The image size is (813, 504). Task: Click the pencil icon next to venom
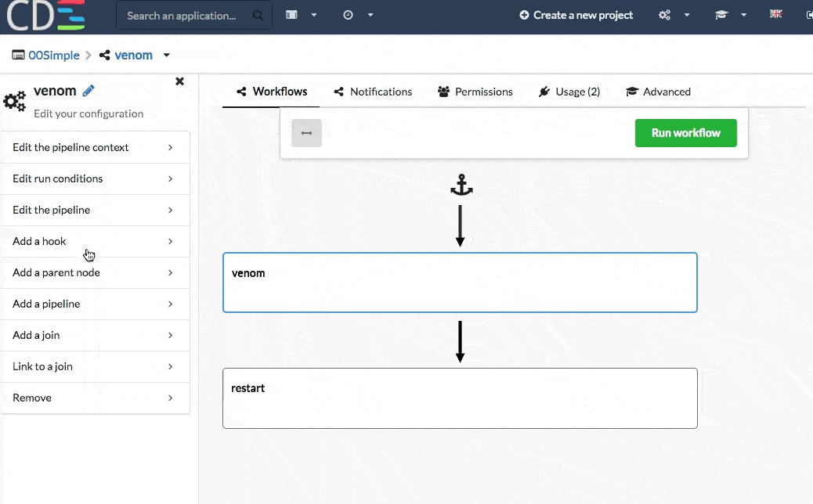click(x=89, y=91)
